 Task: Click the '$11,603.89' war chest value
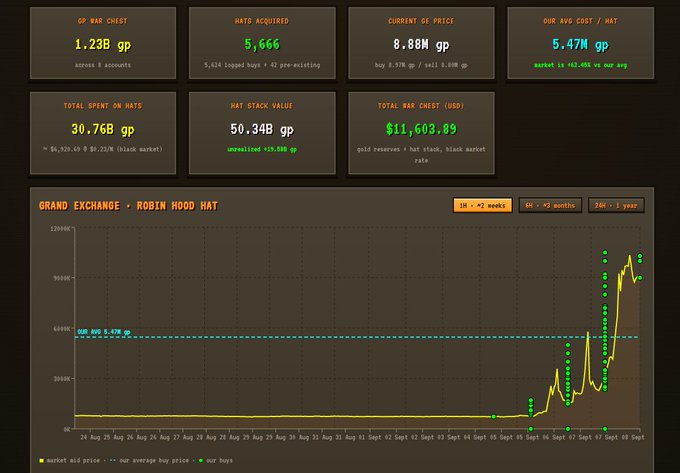(421, 129)
